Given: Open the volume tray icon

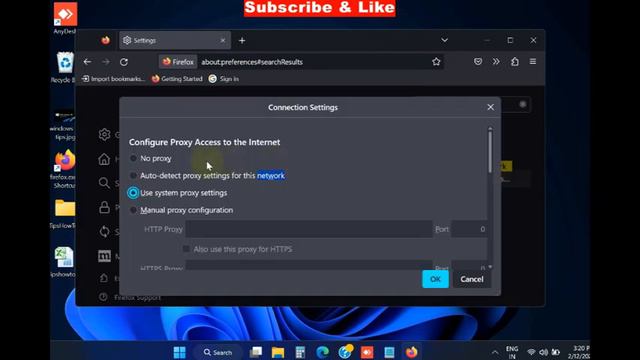Looking at the screenshot, I should tap(543, 352).
